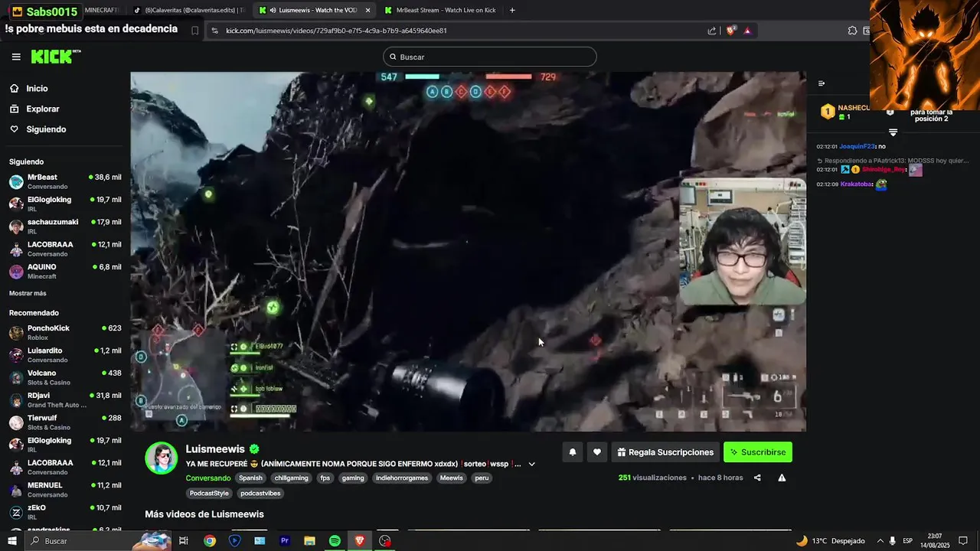Open RDjavi recommended channel
Viewport: 980px width, 551px height.
65,399
